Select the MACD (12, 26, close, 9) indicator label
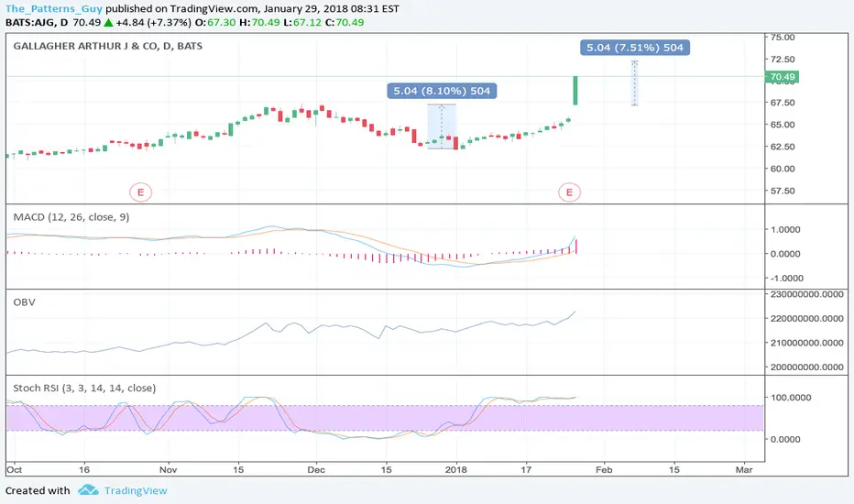The width and height of the screenshot is (854, 504). (x=71, y=217)
